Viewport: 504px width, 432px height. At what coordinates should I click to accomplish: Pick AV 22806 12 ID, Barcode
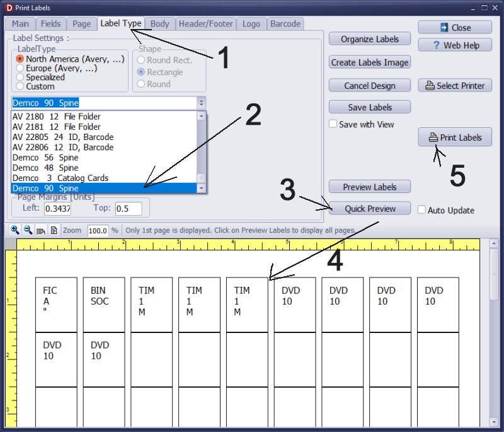click(104, 148)
